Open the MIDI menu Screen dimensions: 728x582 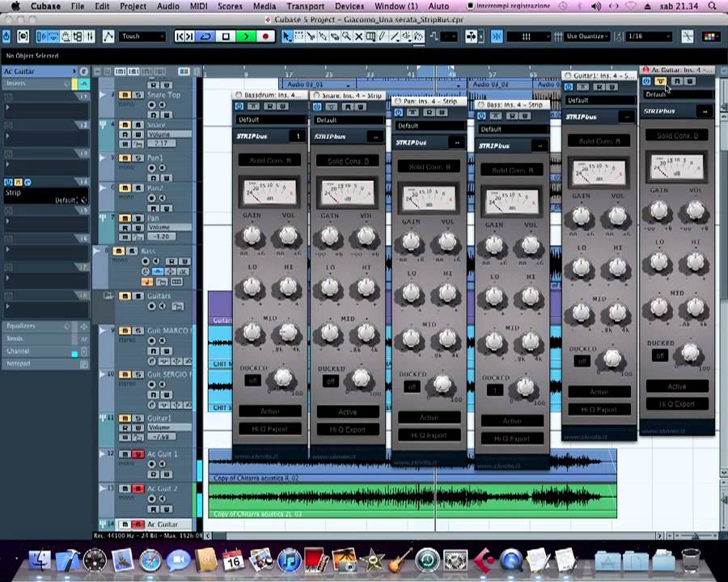198,6
